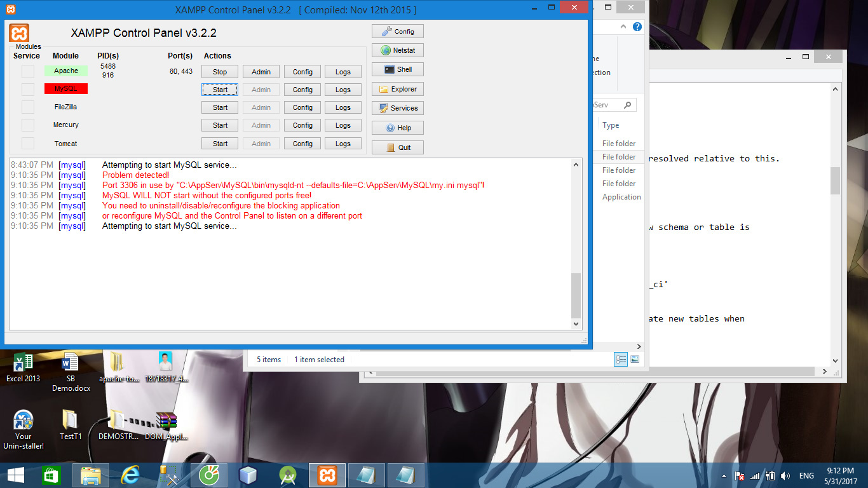
Task: Stop the Apache module
Action: coord(220,72)
